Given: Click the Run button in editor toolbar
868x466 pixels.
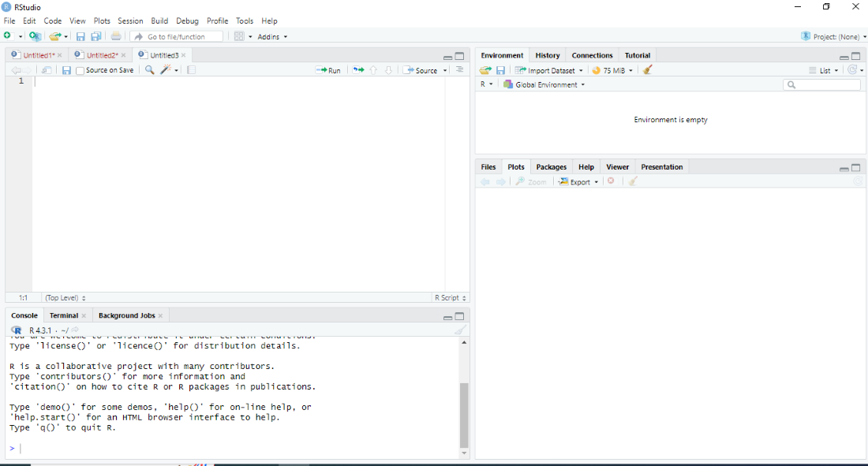Looking at the screenshot, I should [328, 70].
